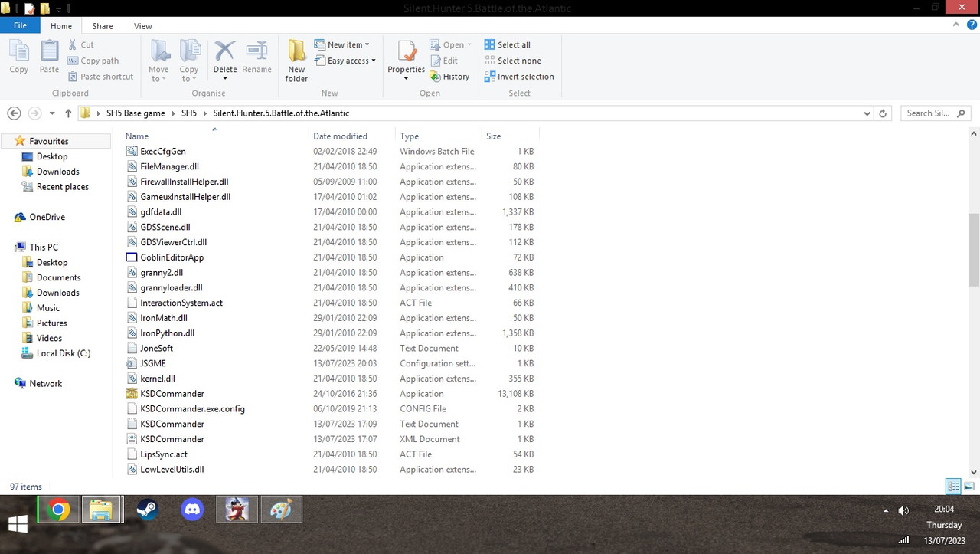The width and height of the screenshot is (980, 554).
Task: Click the Properties icon
Action: coord(406,51)
